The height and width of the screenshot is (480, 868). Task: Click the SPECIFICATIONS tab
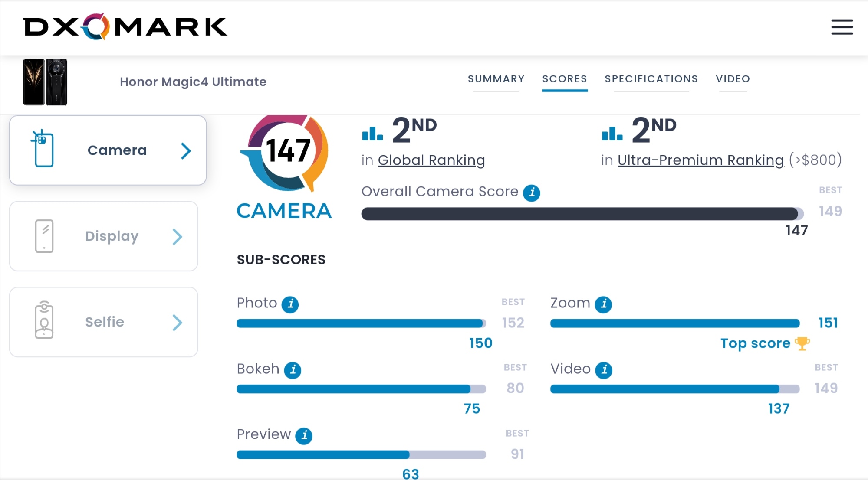pos(651,78)
